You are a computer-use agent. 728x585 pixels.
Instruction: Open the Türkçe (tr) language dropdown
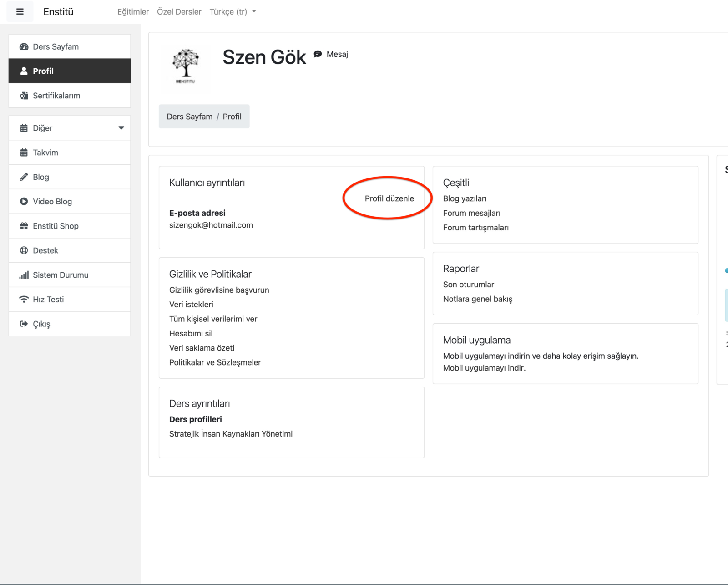pyautogui.click(x=233, y=12)
